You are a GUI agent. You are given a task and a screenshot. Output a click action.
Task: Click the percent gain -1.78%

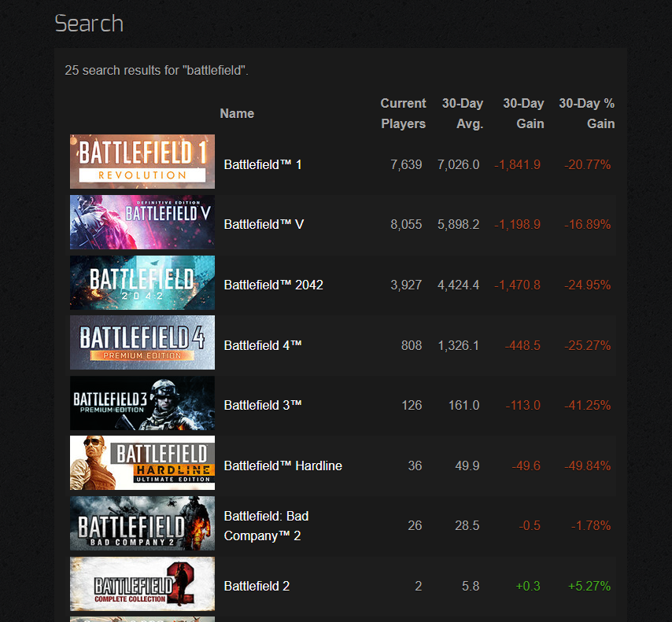591,525
